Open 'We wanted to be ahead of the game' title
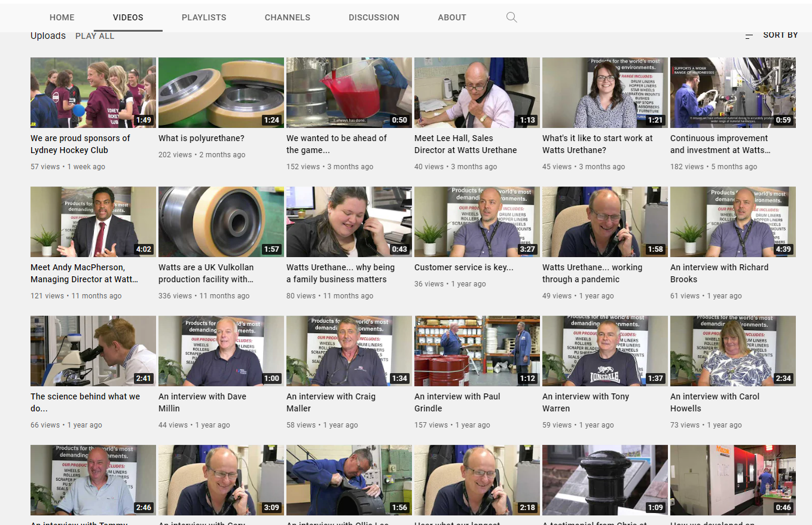 337,144
